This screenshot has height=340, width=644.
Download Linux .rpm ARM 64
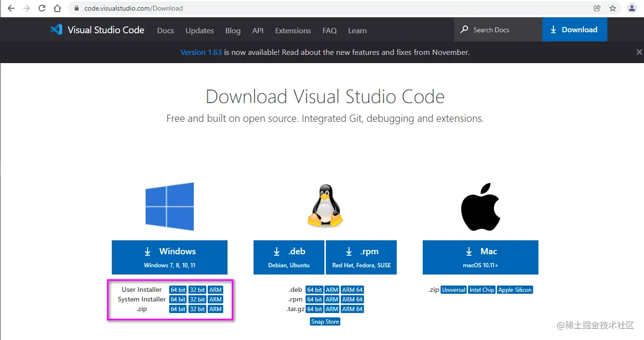pyautogui.click(x=352, y=300)
